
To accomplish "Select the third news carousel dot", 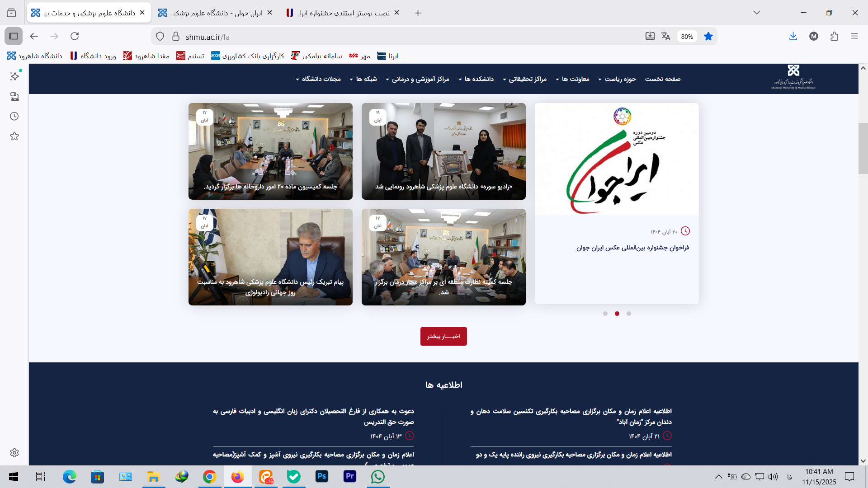I will [629, 314].
